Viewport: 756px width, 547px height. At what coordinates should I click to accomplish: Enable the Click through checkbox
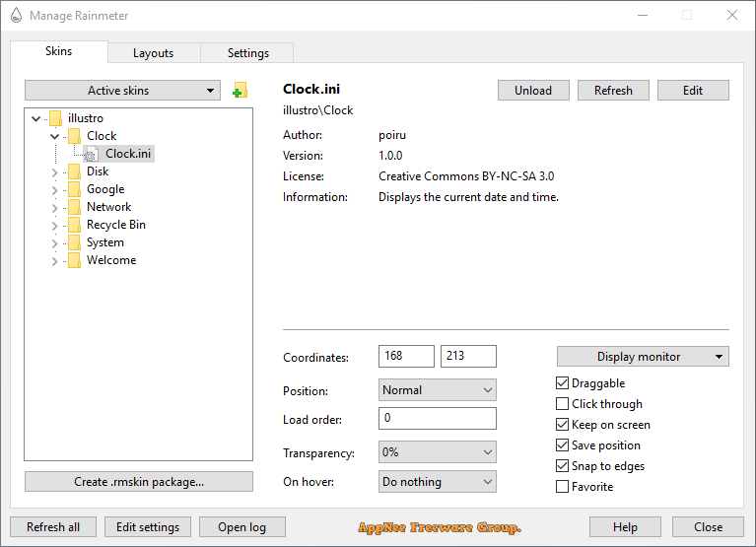tap(562, 404)
